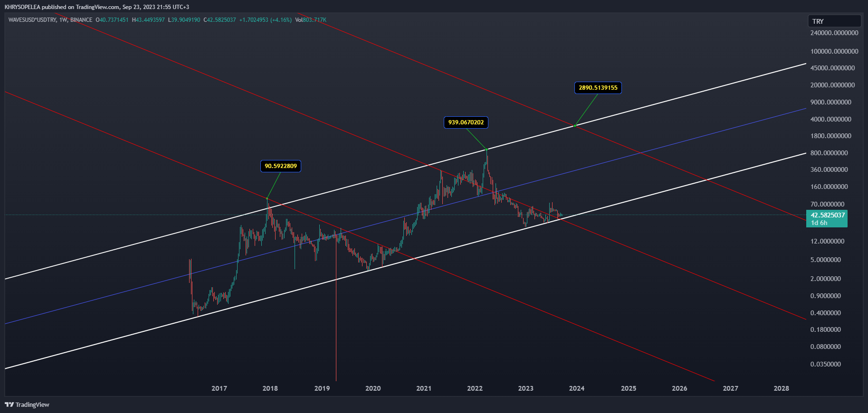Click the WAVESUSD*USDTRY symbol title
The width and height of the screenshot is (868, 413).
tap(32, 20)
